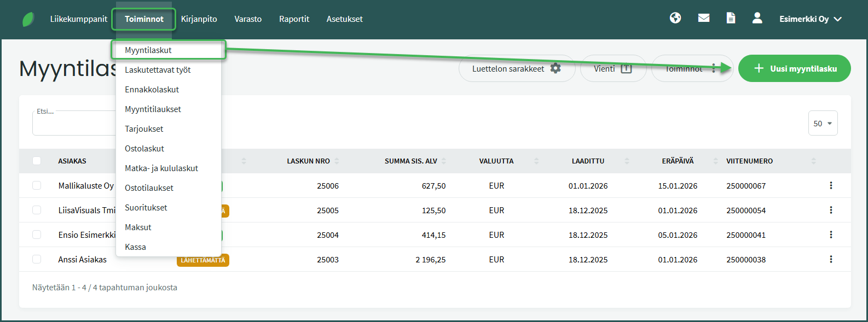Click the document icon in header
Viewport: 868px width, 322px height.
[x=731, y=18]
